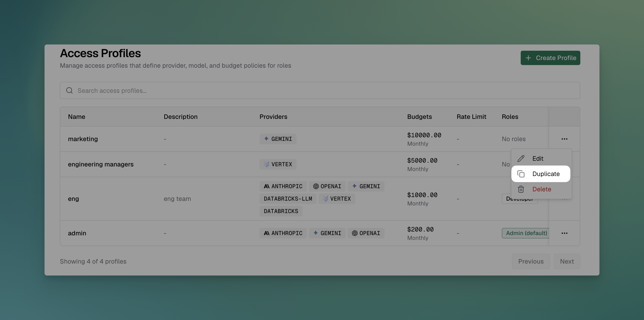Go to the Previous page

coord(531,261)
